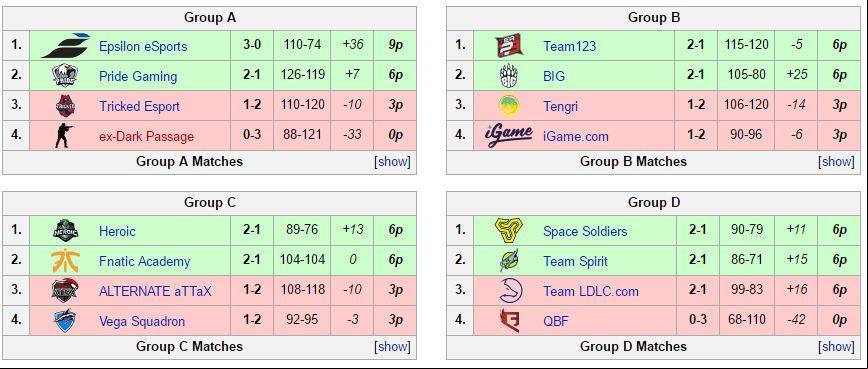Open the ex-Dark Passage red link
Image resolution: width=868 pixels, height=369 pixels.
[x=147, y=136]
